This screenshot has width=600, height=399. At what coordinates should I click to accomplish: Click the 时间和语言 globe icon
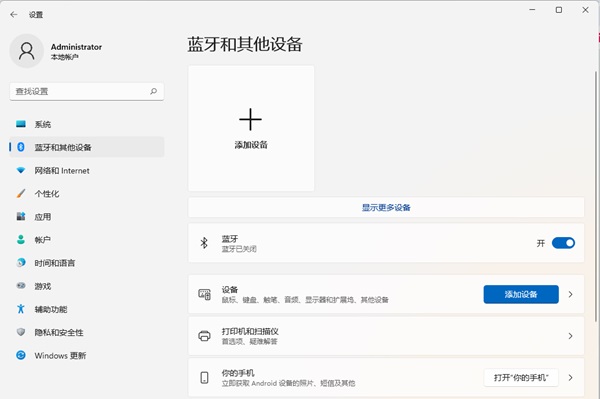pos(21,262)
